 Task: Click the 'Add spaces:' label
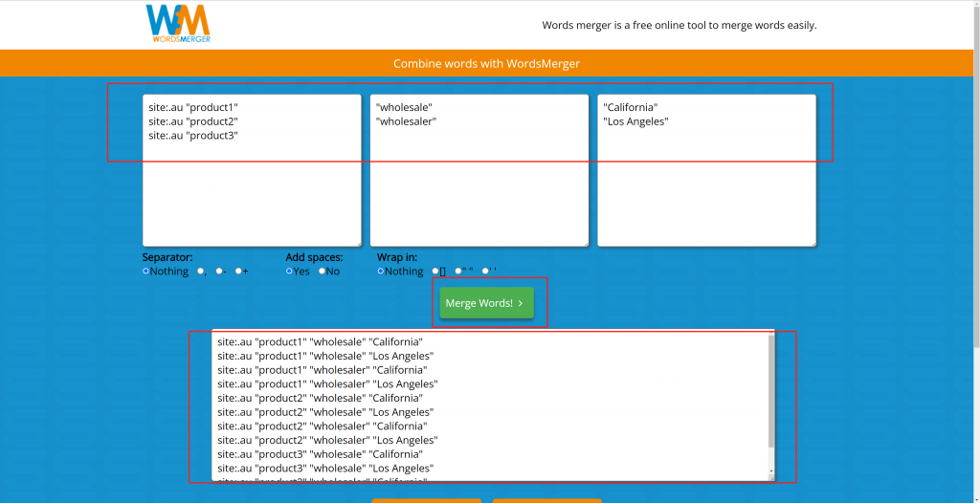click(314, 257)
